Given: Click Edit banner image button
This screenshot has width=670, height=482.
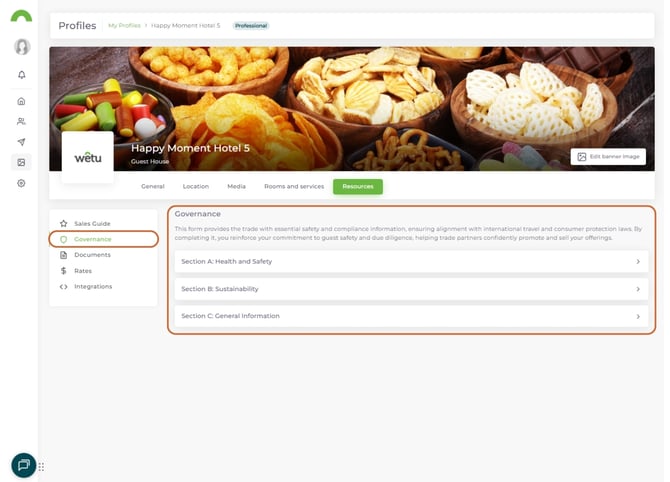Looking at the screenshot, I should tap(608, 157).
